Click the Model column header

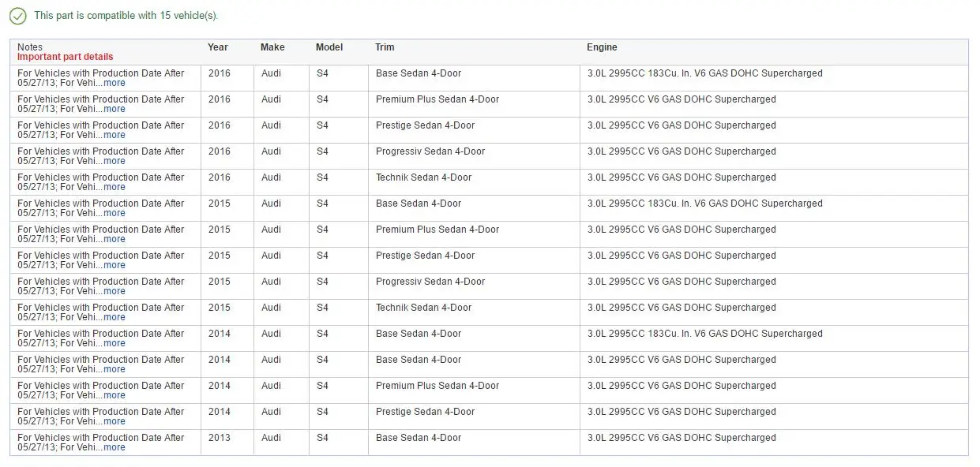[329, 47]
